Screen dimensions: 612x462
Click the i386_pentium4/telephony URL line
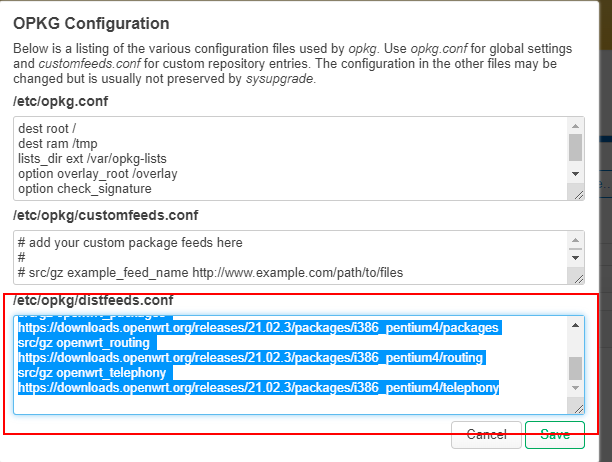coord(258,387)
